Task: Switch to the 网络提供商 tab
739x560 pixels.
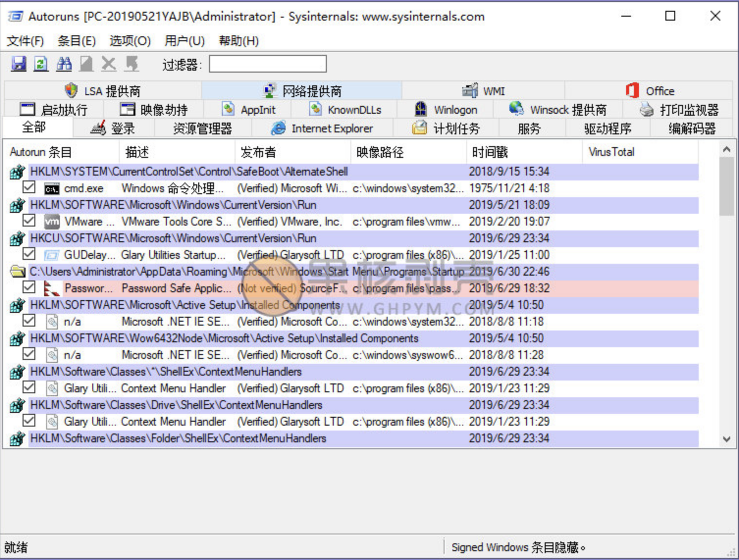Action: click(x=302, y=91)
